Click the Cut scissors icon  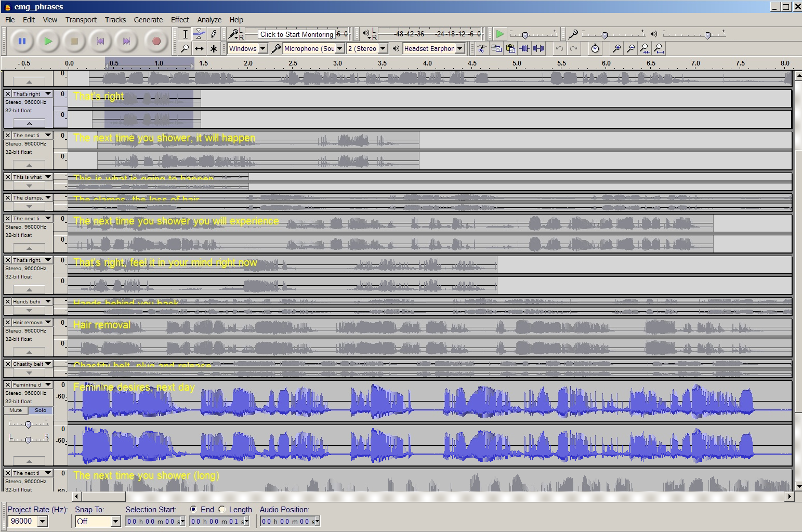[481, 48]
